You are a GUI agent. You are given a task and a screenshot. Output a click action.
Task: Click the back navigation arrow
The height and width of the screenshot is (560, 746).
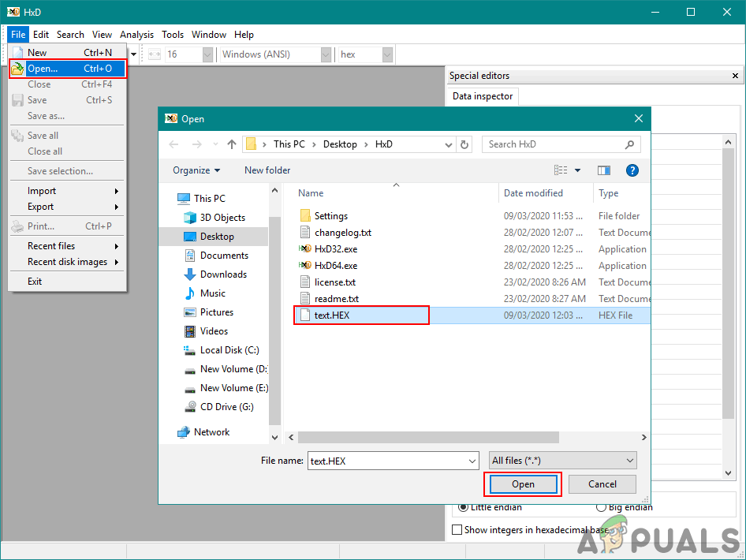tap(173, 144)
